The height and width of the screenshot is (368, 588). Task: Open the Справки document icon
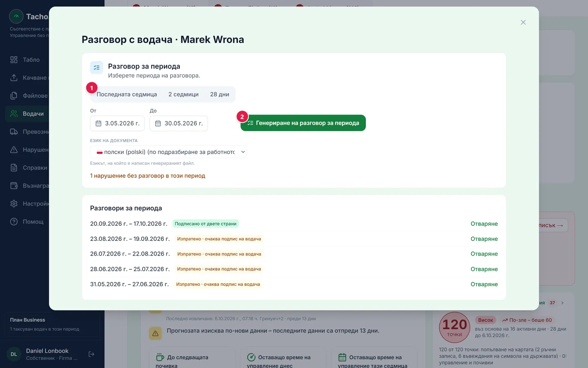(x=14, y=168)
